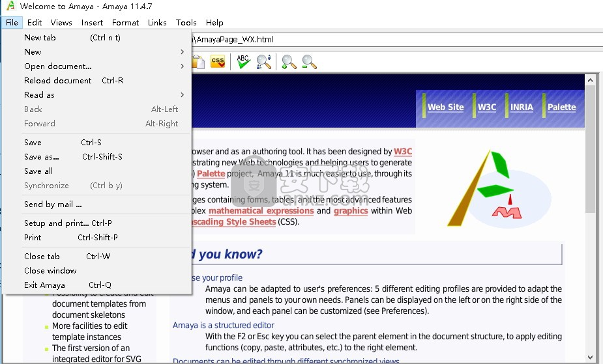Click the Amaya logo image in page
The width and height of the screenshot is (603, 364).
(499, 189)
